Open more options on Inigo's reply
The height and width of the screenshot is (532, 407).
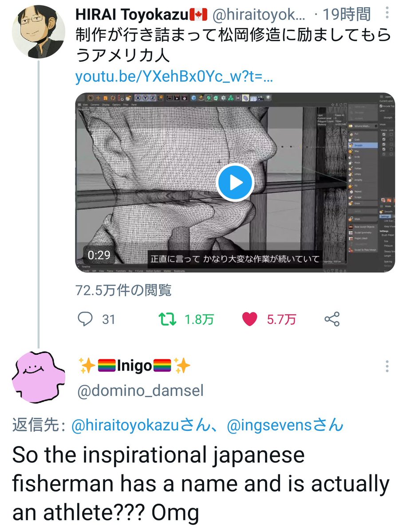pos(387,367)
